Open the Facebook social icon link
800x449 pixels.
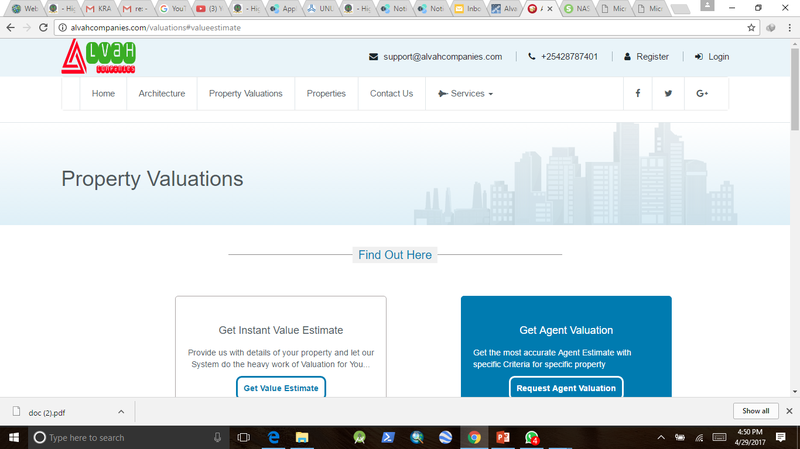click(x=638, y=94)
